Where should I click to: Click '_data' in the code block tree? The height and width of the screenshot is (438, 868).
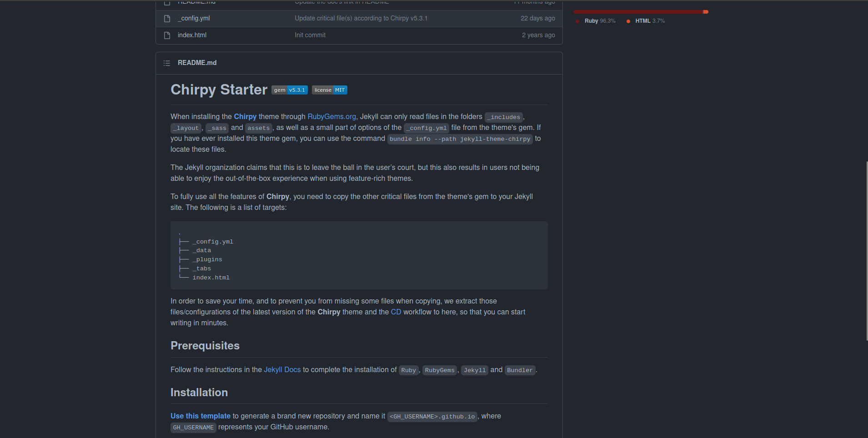[202, 250]
